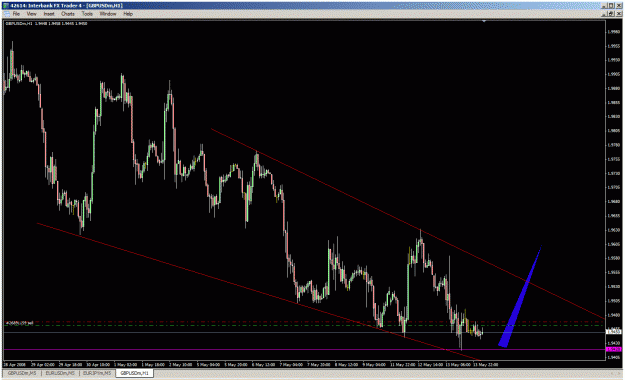Click the '1 May 02:00' time axis label
Screen dimensions: 625x380
126,364
